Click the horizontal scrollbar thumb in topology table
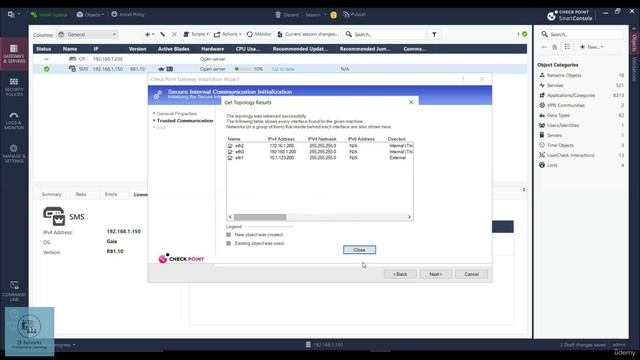This screenshot has height=360, width=640. coord(260,217)
